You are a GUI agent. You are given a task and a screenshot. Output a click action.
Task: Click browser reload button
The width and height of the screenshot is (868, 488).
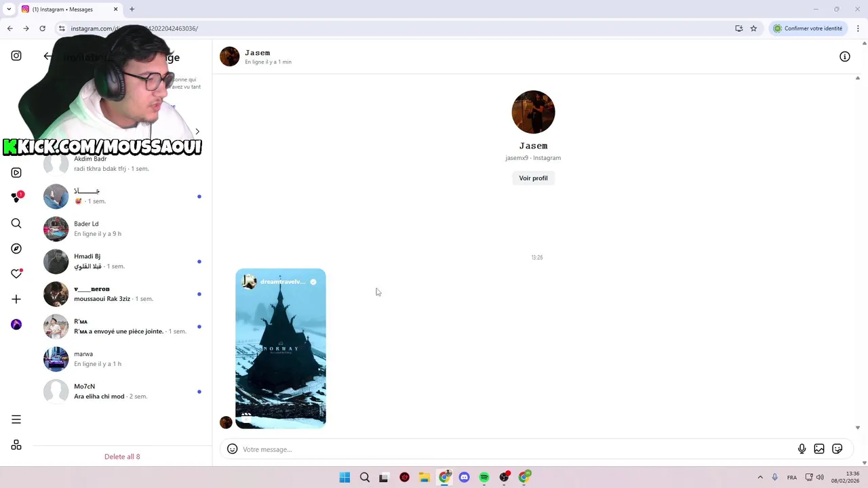[42, 28]
